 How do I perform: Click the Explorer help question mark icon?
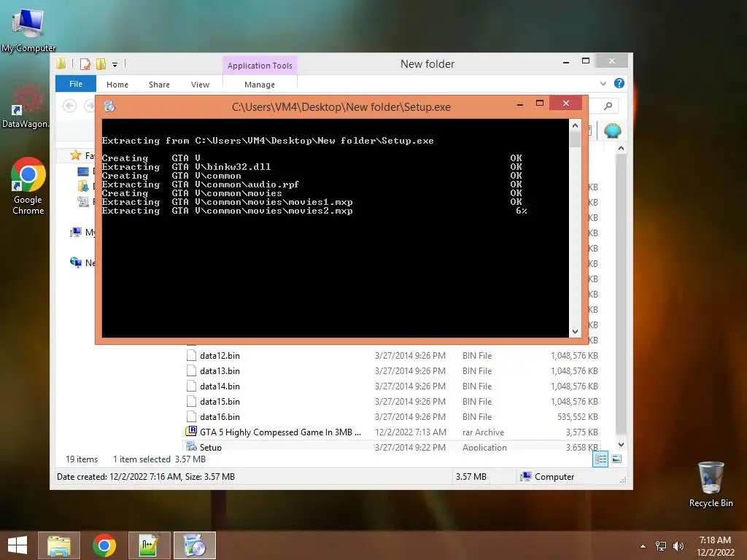click(x=619, y=83)
